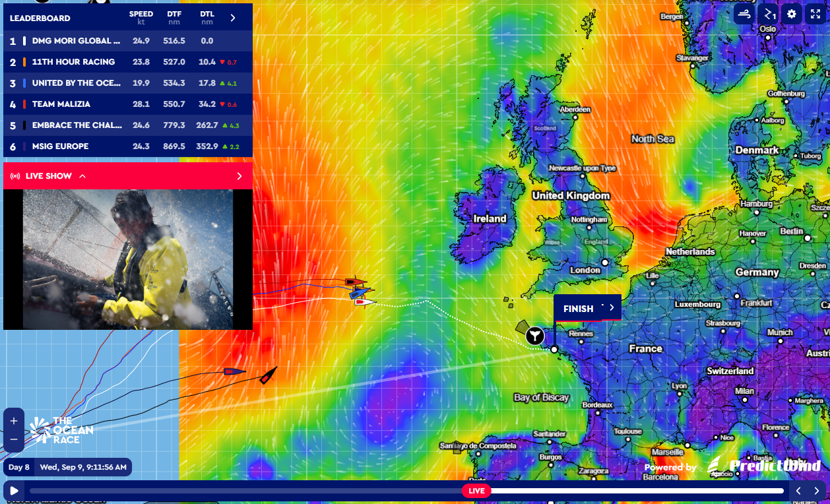Screen dimensions: 830x504
Task: Toggle the wind overlay layer
Action: (x=745, y=14)
